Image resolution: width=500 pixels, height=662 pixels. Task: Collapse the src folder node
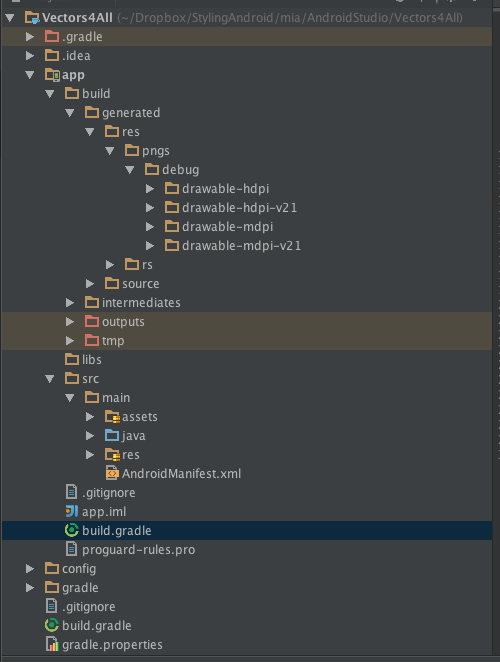coord(49,379)
